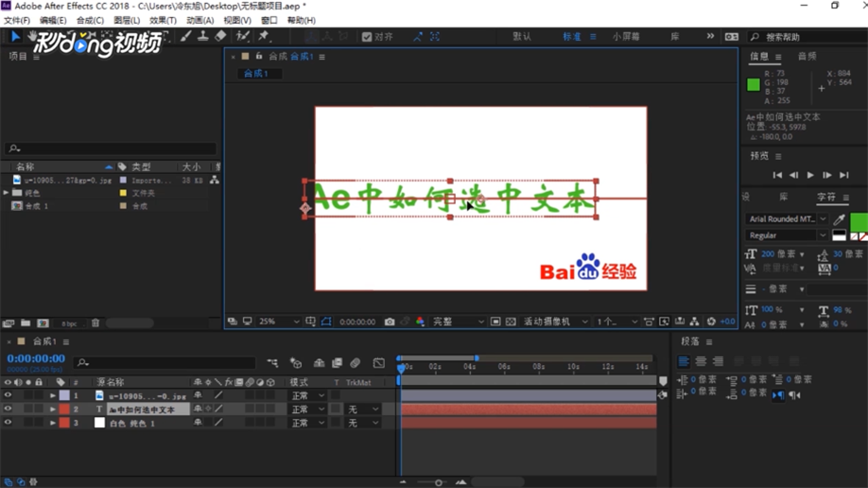Open the composition flowchart icon

pyautogui.click(x=694, y=322)
